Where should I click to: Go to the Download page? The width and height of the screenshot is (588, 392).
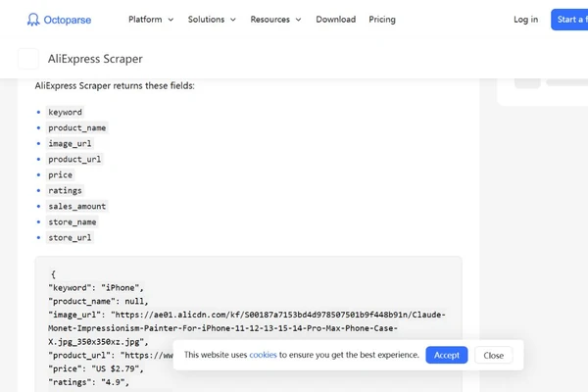tap(335, 20)
